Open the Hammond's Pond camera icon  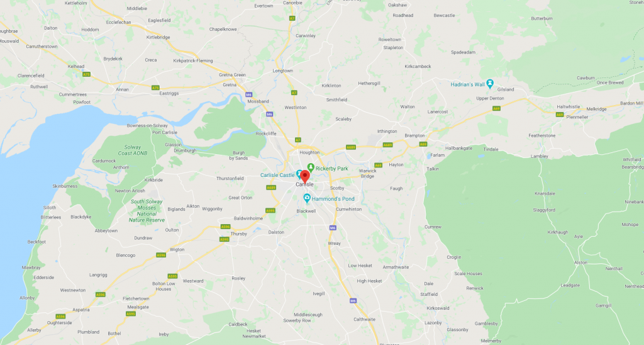pyautogui.click(x=307, y=198)
